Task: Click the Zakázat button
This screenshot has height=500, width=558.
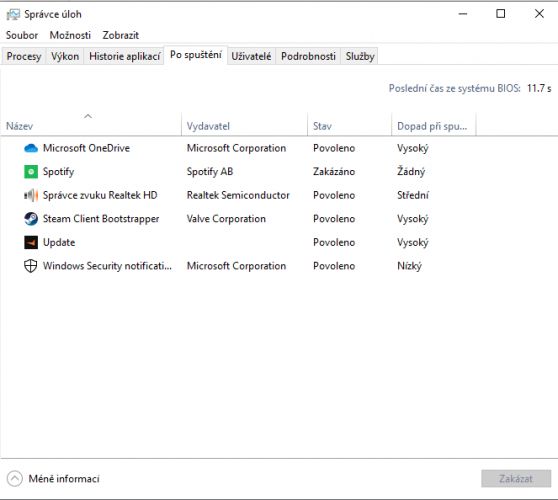Action: (x=516, y=479)
